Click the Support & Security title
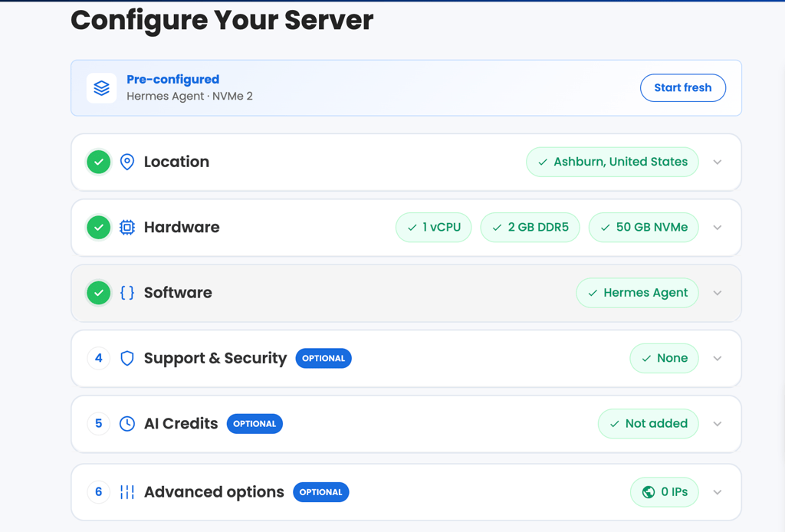The image size is (785, 532). tap(215, 358)
